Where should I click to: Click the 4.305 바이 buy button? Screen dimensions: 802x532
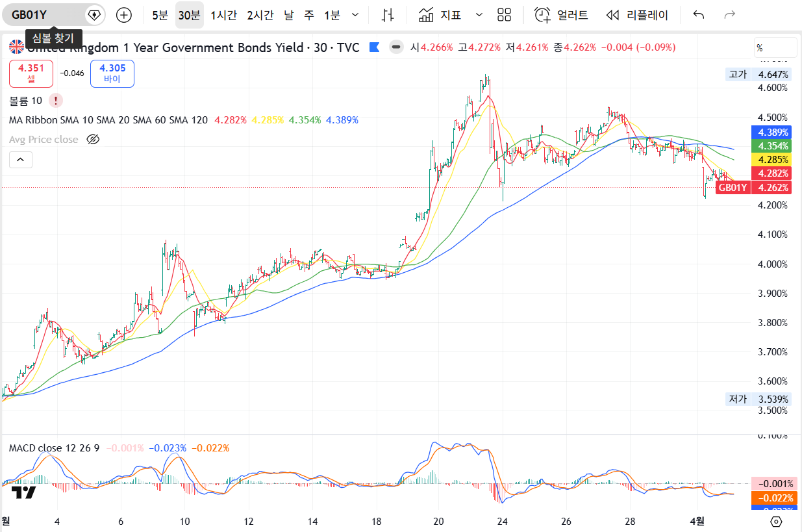[x=112, y=73]
